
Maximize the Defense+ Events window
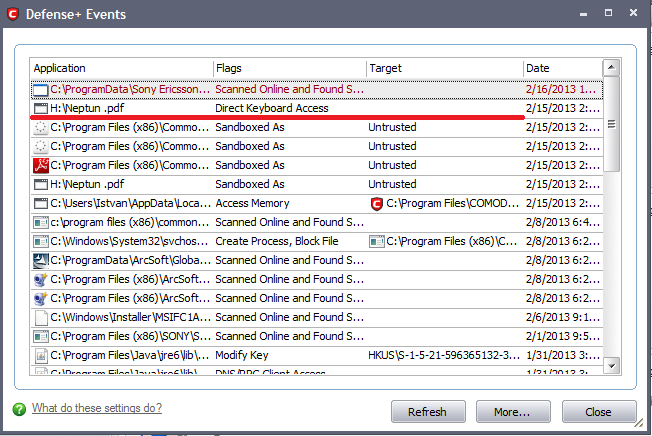[608, 13]
